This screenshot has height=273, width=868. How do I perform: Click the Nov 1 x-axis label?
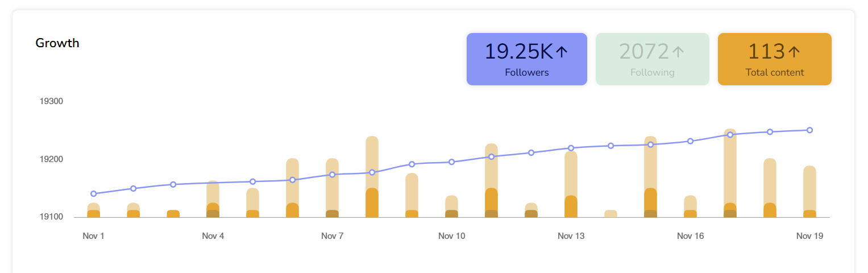[94, 236]
